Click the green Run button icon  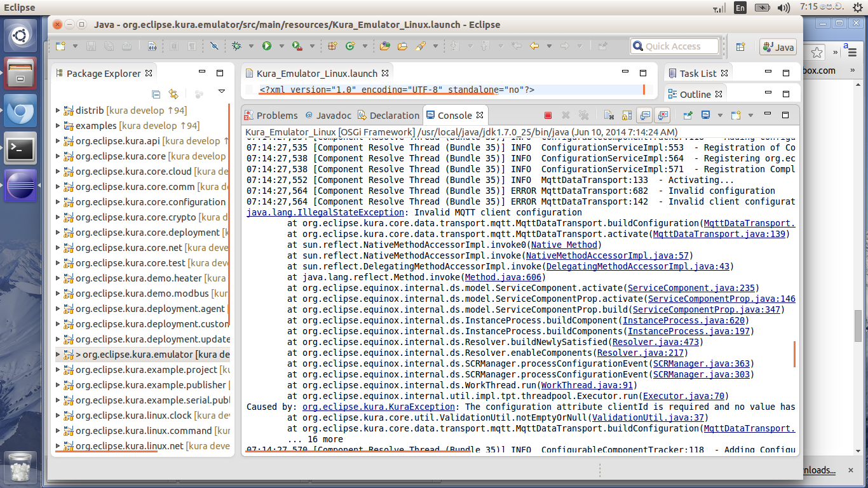(267, 46)
